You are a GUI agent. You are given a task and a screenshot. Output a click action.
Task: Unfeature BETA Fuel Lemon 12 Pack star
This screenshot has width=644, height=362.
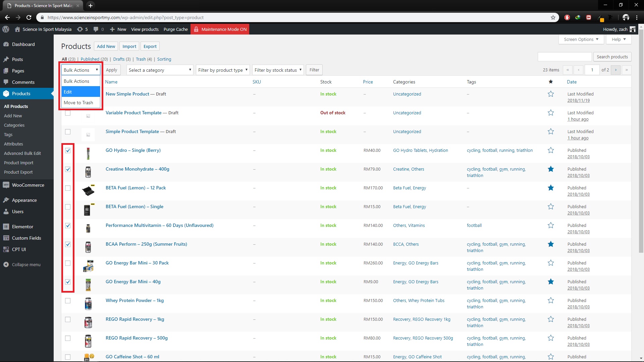coord(551,188)
